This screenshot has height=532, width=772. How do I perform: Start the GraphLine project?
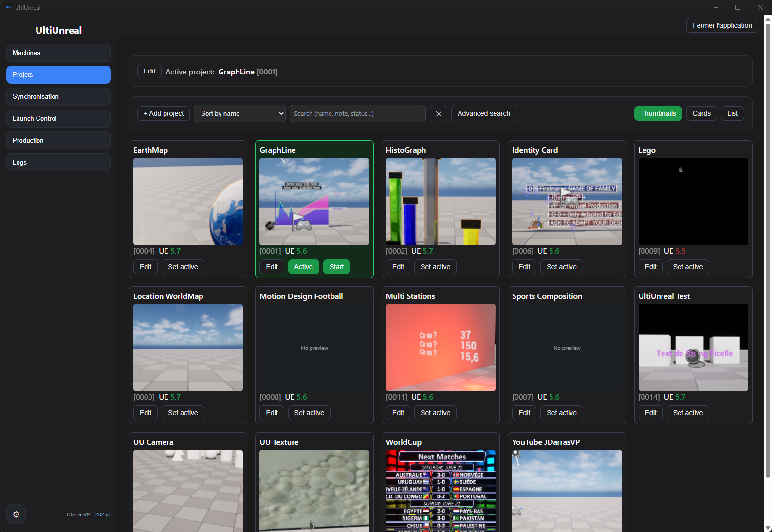coord(336,267)
